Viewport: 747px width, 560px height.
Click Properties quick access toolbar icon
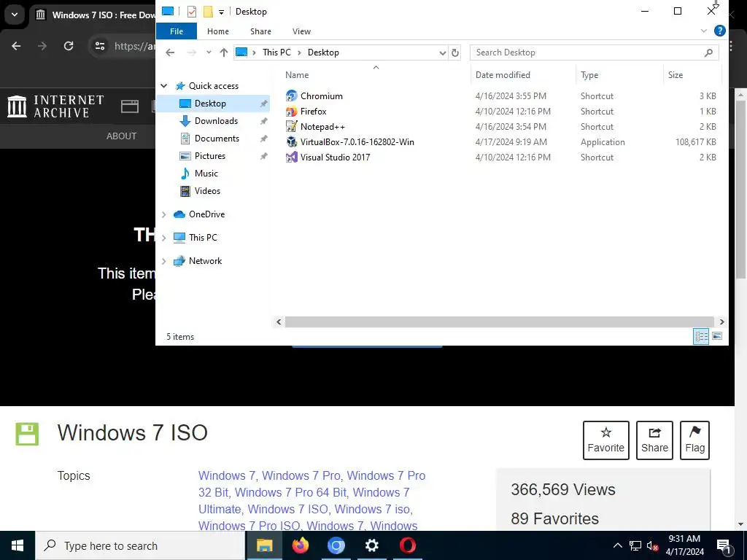(192, 12)
